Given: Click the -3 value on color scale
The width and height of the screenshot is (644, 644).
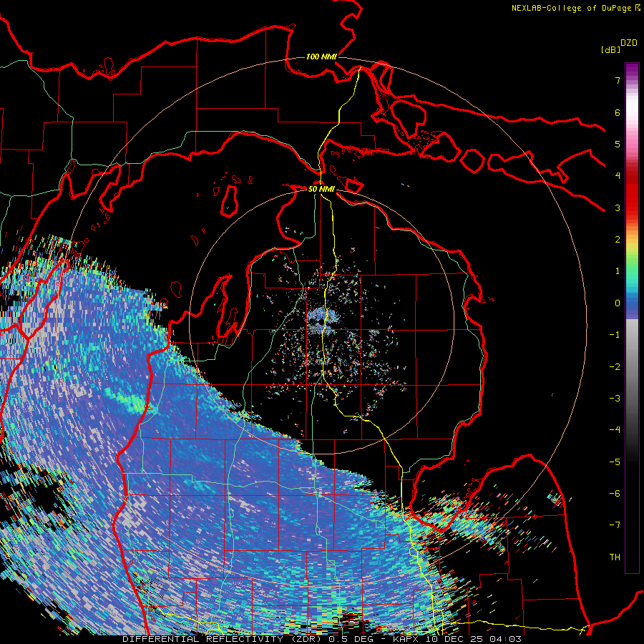Looking at the screenshot, I should click(x=615, y=399).
